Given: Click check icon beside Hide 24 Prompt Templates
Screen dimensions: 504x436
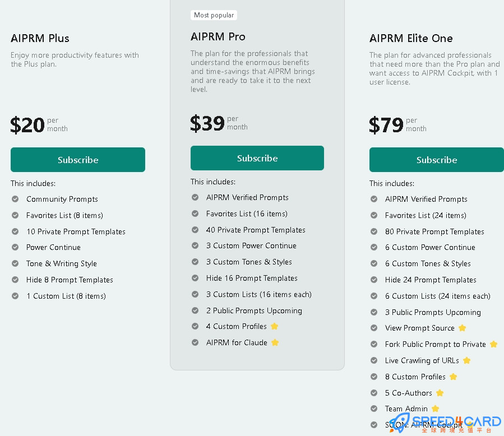Looking at the screenshot, I should 374,280.
